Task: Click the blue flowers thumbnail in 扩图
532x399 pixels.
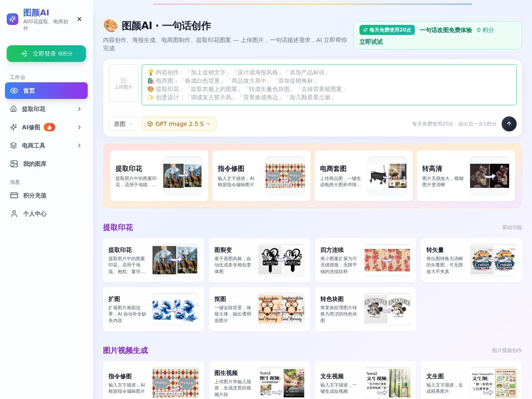Action: (175, 309)
